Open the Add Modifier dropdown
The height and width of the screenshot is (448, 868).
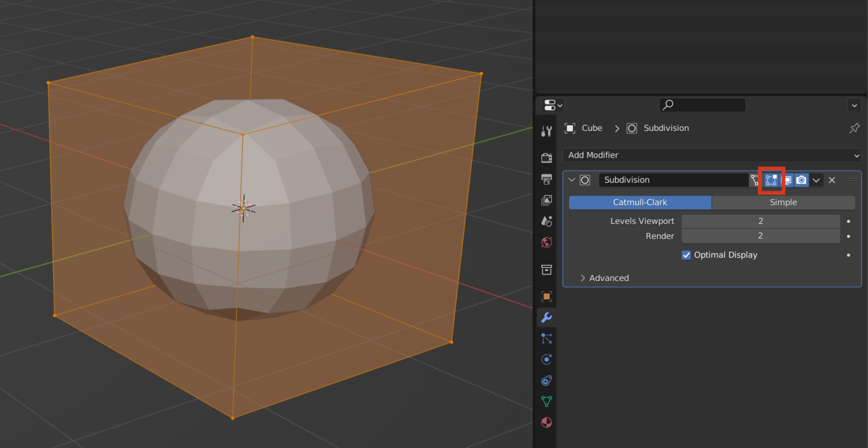(712, 155)
